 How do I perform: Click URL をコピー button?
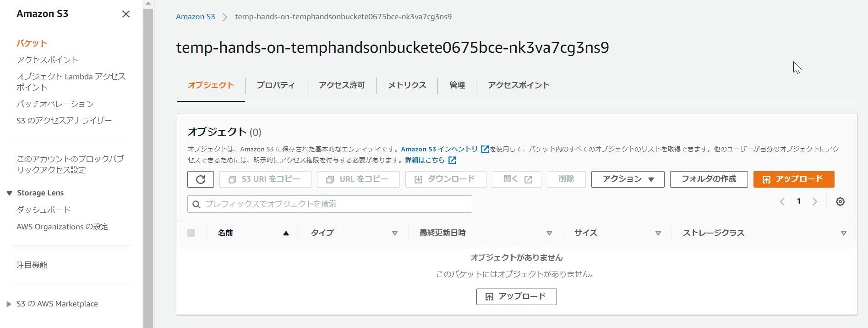(358, 179)
